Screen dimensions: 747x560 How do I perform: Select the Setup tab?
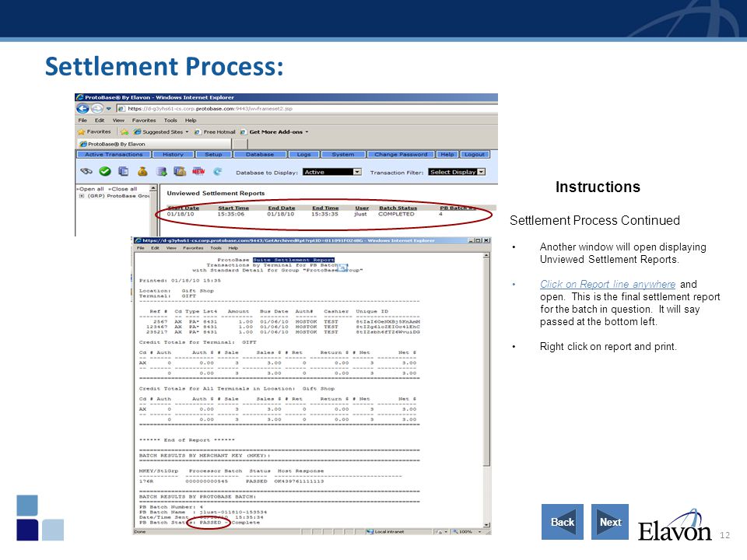pyautogui.click(x=213, y=154)
